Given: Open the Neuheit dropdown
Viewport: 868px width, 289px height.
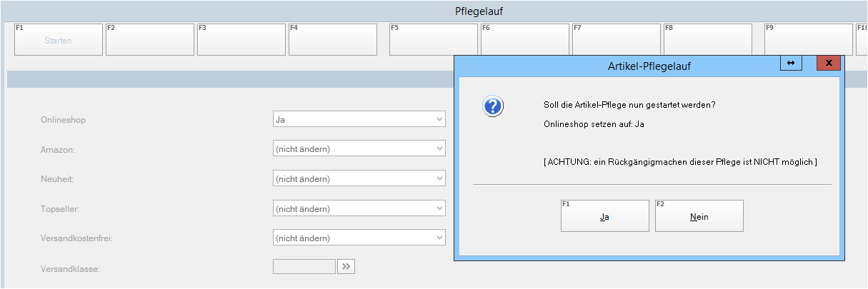Looking at the screenshot, I should [x=439, y=179].
